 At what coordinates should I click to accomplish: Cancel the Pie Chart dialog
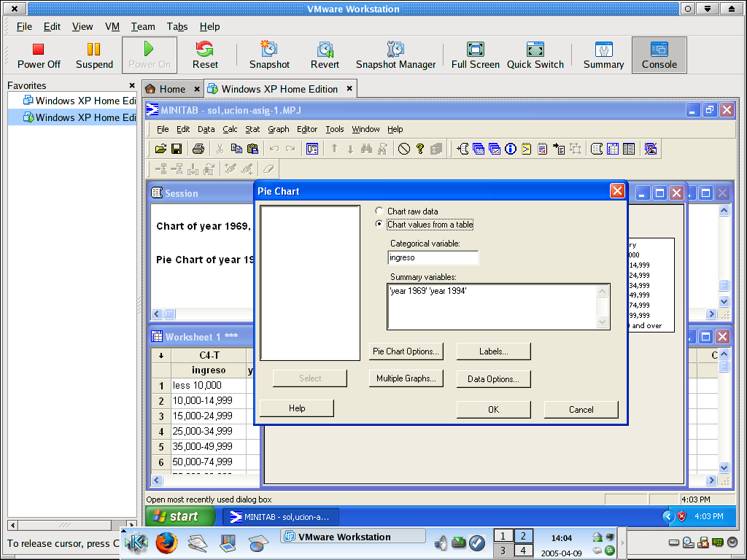point(581,410)
